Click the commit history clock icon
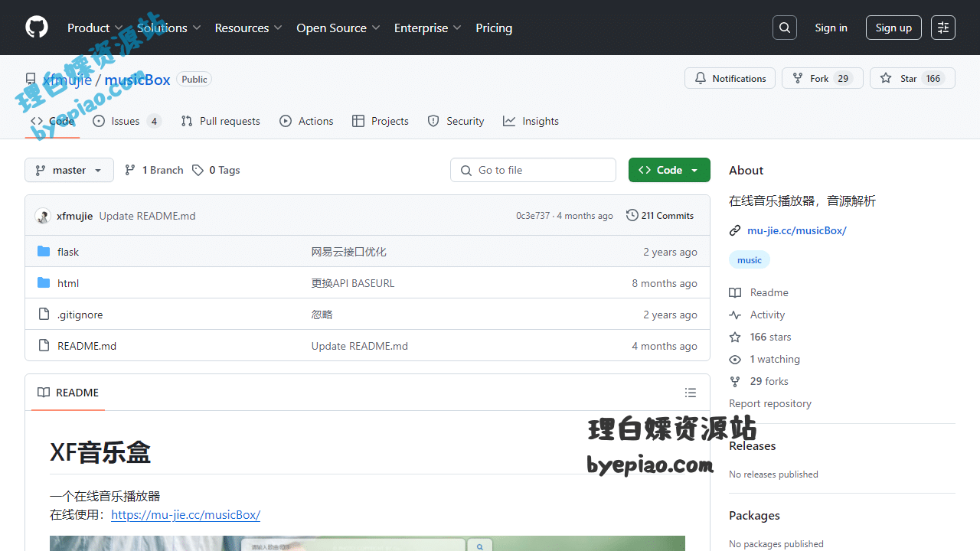980x551 pixels. (x=632, y=216)
